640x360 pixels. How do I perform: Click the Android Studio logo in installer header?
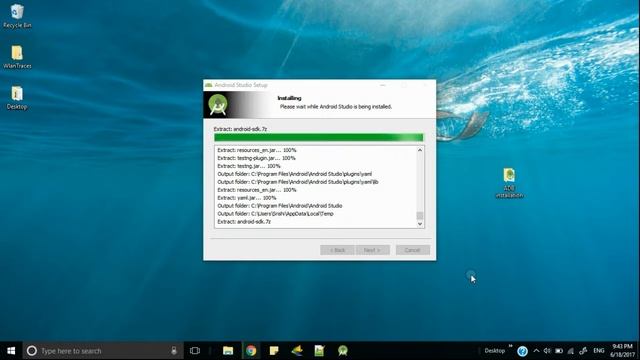tap(218, 105)
